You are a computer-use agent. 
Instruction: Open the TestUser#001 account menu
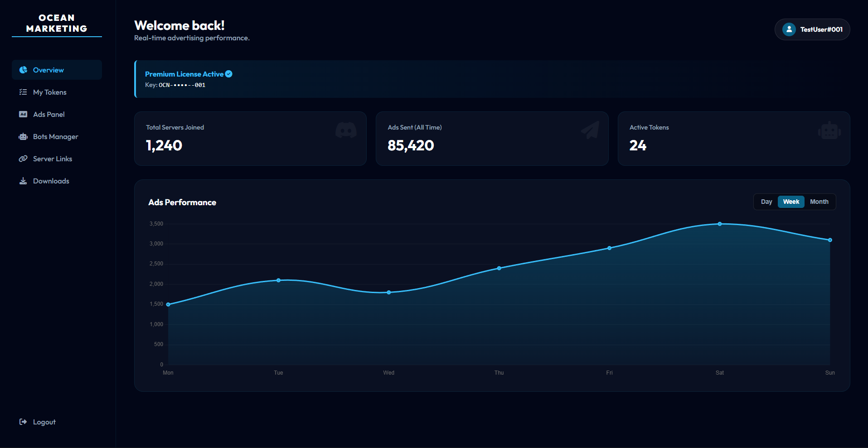[812, 29]
